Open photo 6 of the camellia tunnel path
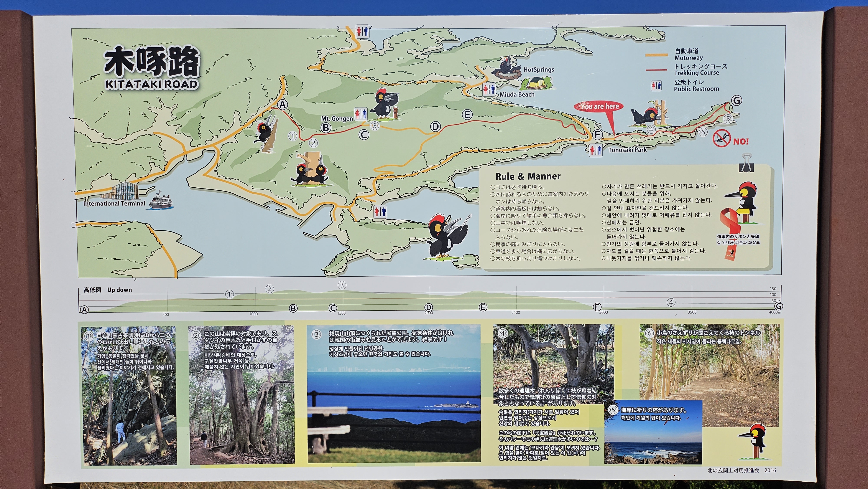 click(710, 375)
